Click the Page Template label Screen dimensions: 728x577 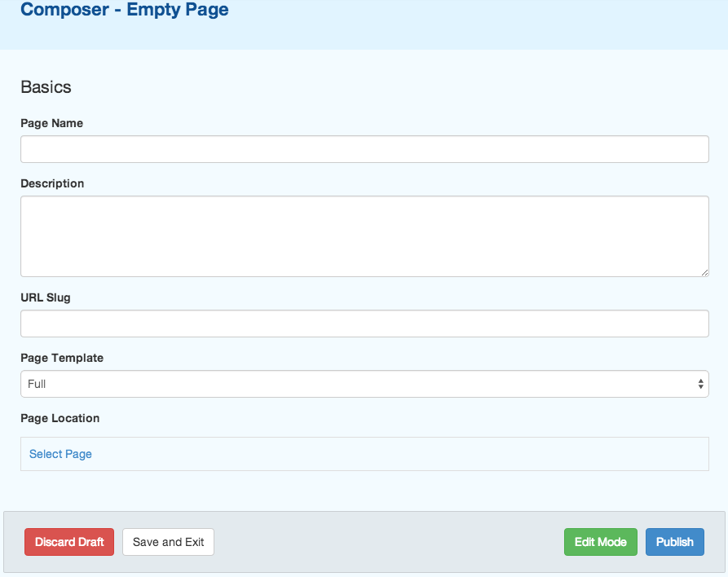click(62, 358)
